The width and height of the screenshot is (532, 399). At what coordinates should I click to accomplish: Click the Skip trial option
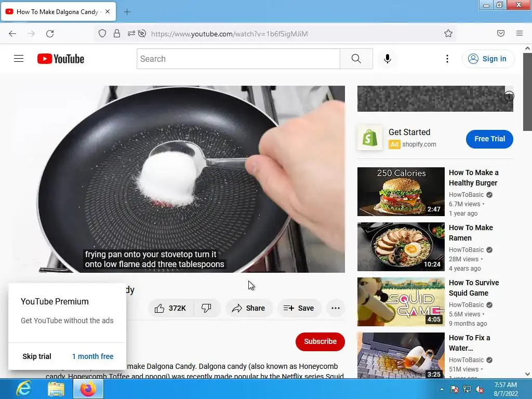pos(37,356)
